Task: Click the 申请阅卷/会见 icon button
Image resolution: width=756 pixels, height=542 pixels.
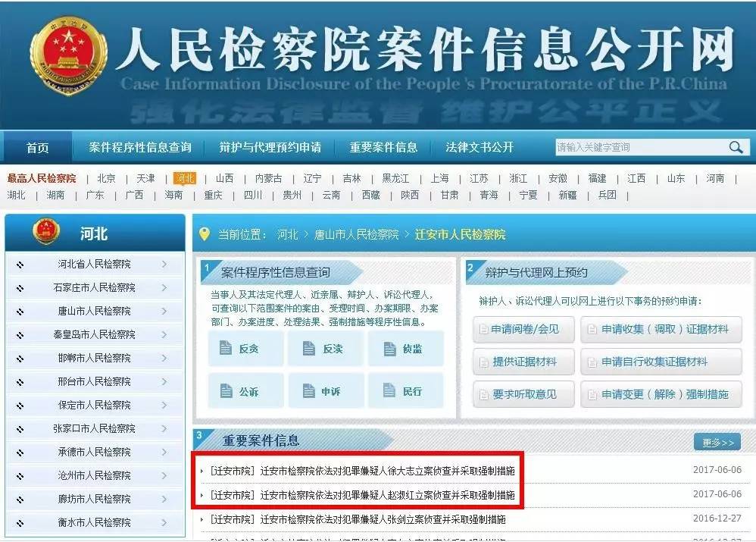Action: pos(523,329)
